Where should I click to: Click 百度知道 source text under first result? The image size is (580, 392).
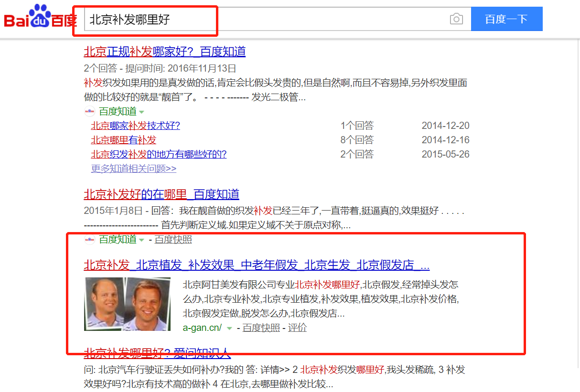tap(118, 112)
